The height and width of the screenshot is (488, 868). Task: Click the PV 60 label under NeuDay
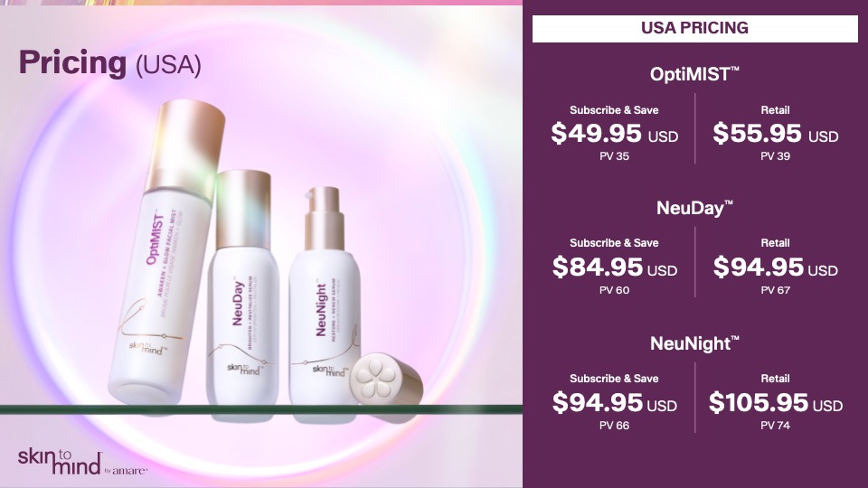pyautogui.click(x=615, y=290)
